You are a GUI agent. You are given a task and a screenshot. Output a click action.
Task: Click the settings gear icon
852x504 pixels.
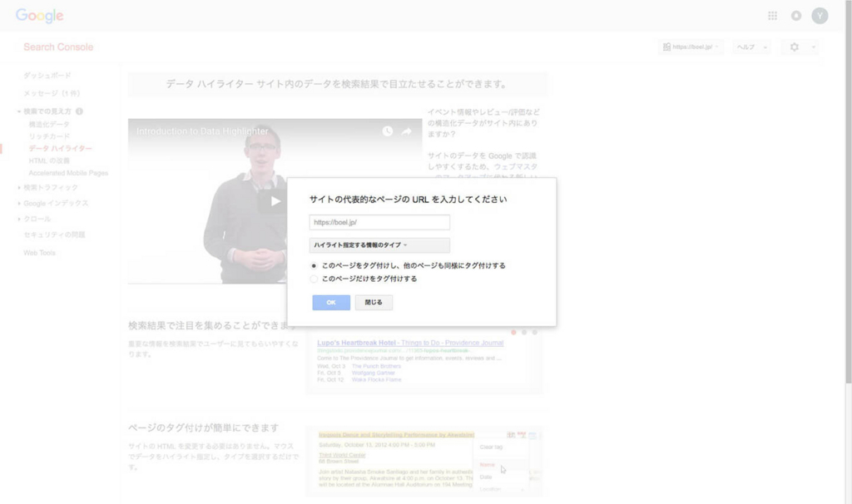coord(795,47)
